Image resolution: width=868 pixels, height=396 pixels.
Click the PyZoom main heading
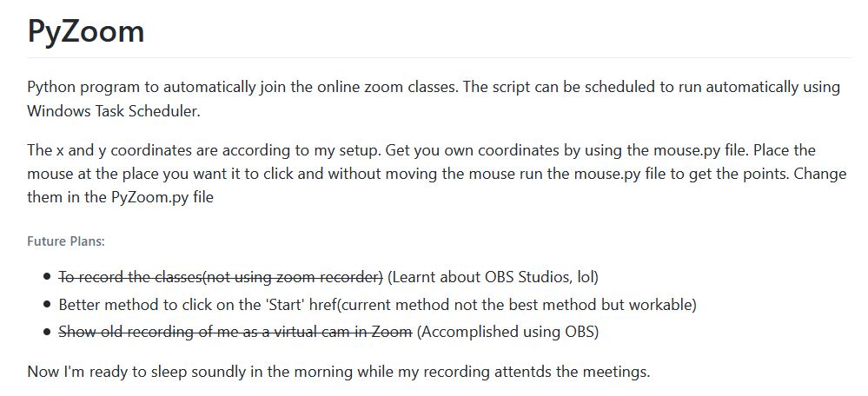86,32
